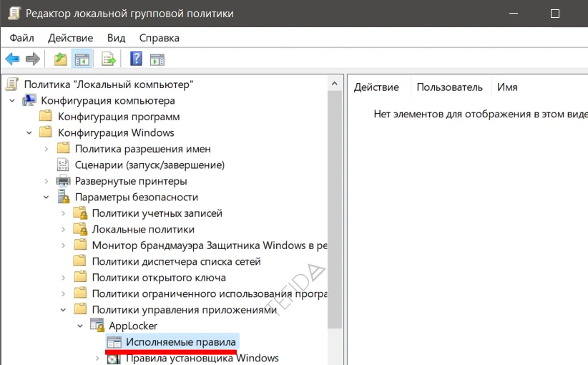Viewport: 588px width, 365px height.
Task: Click the tree pane vertical scrollbar thumb
Action: click(x=335, y=209)
